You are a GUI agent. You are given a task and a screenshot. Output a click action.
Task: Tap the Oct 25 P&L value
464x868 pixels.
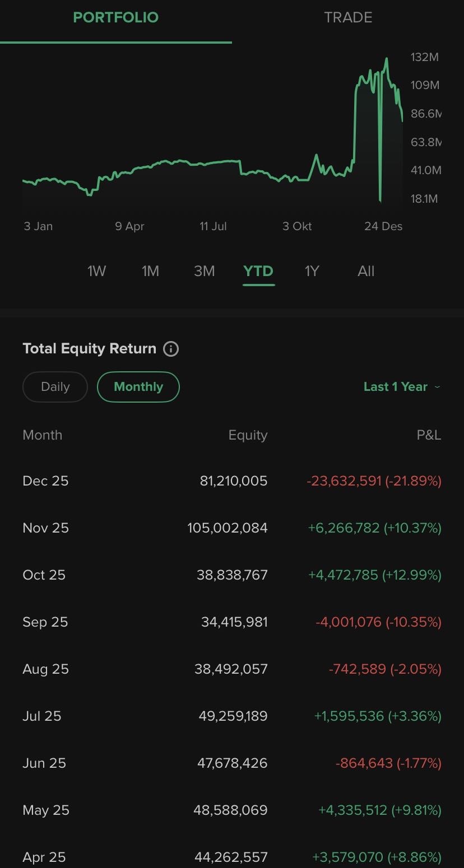coord(374,575)
